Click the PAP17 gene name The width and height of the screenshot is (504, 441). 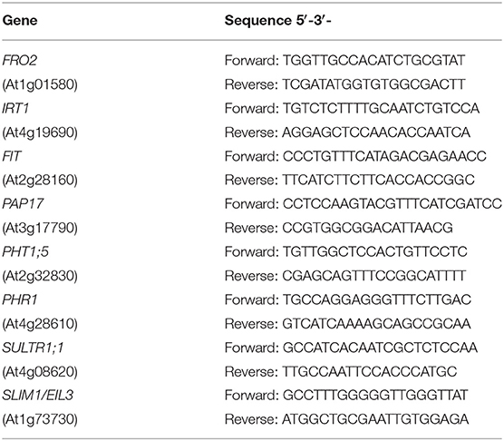click(x=23, y=203)
